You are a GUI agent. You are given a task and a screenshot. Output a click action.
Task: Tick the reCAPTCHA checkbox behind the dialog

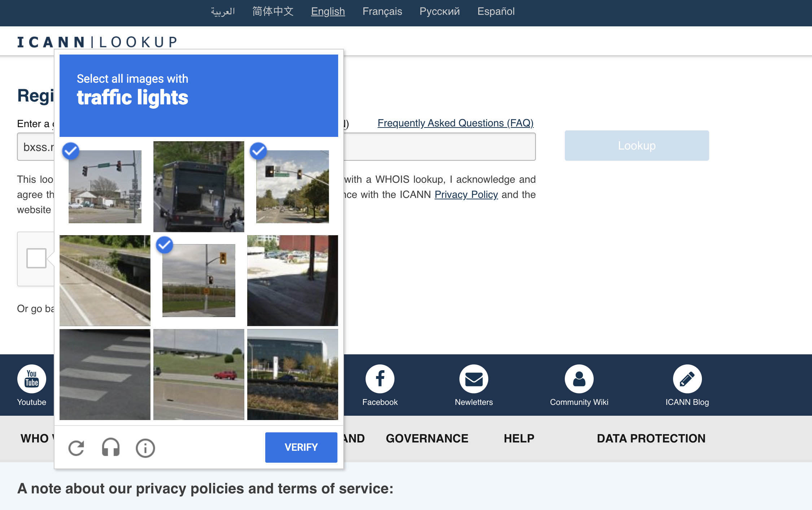tap(36, 258)
